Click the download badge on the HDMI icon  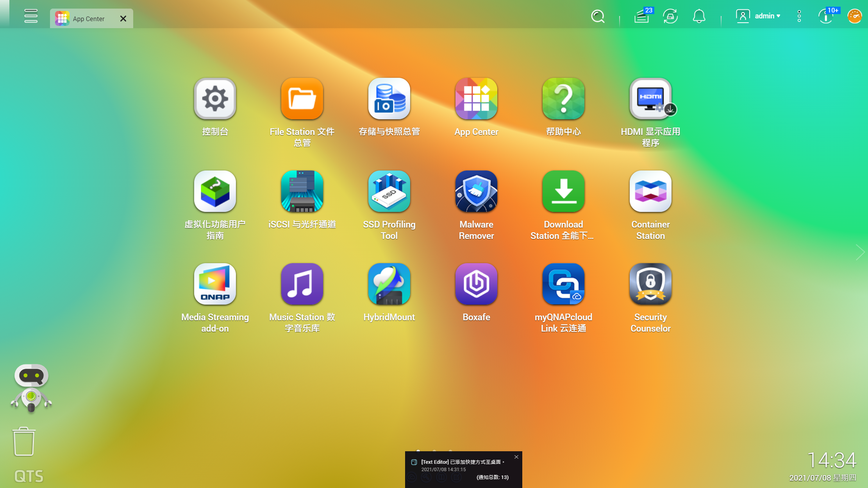pos(670,109)
